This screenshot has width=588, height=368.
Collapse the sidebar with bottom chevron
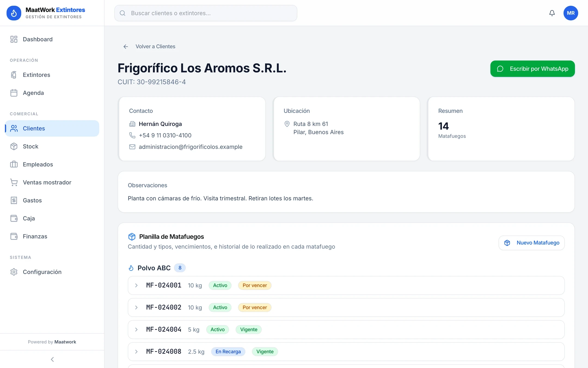click(x=52, y=359)
